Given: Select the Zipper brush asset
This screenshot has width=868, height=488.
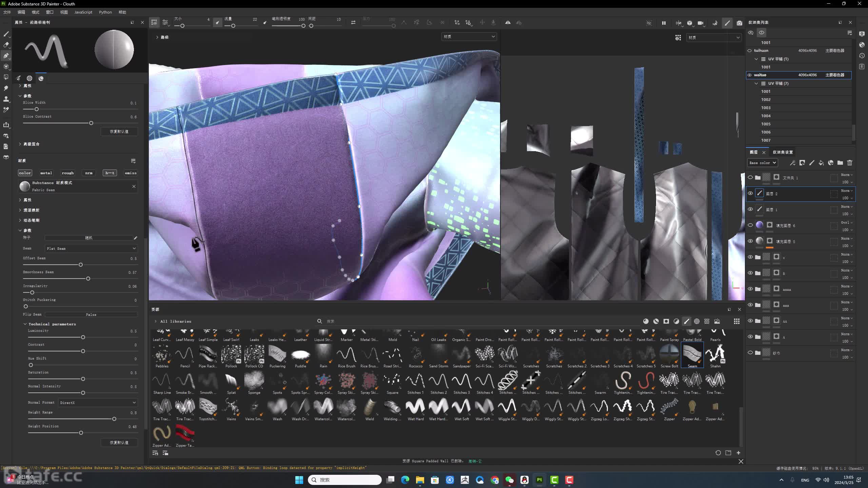Looking at the screenshot, I should (x=669, y=409).
